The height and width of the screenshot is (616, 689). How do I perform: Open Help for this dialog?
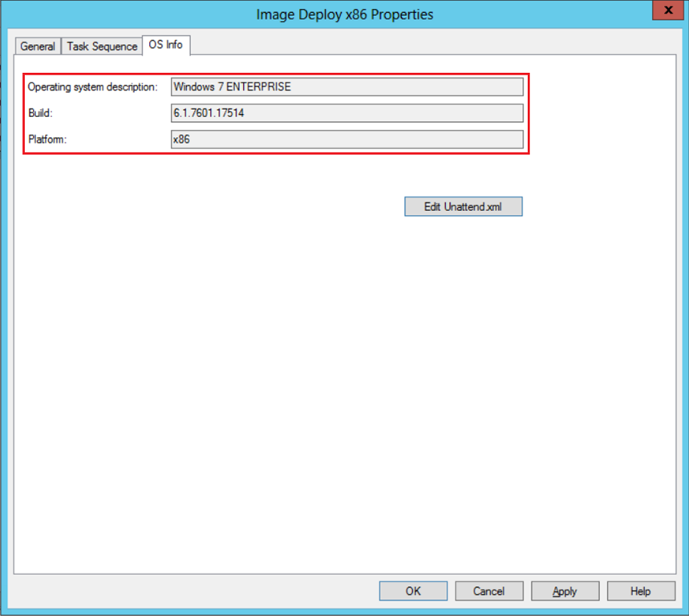coord(640,591)
